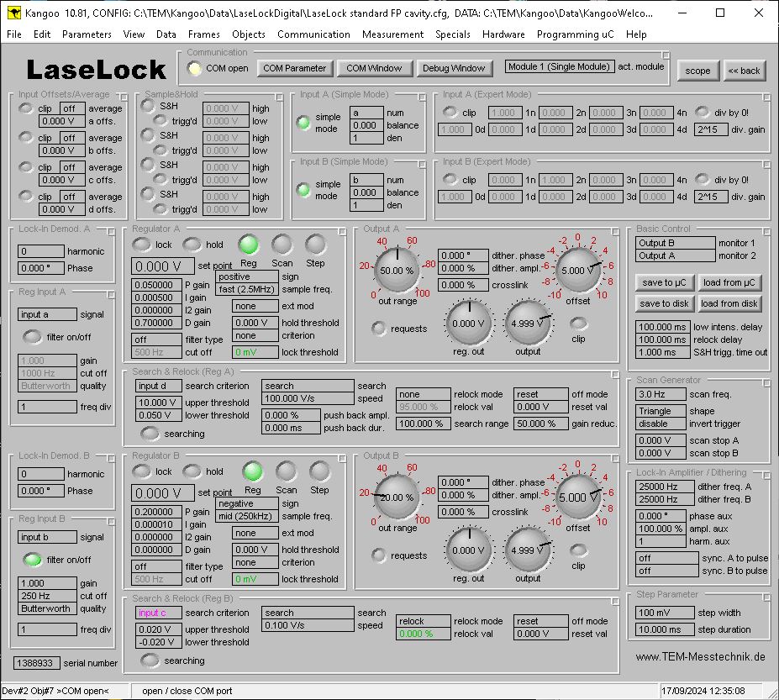Image resolution: width=779 pixels, height=700 pixels.
Task: Disable filter on/off in Reg Input B
Action: pyautogui.click(x=32, y=560)
